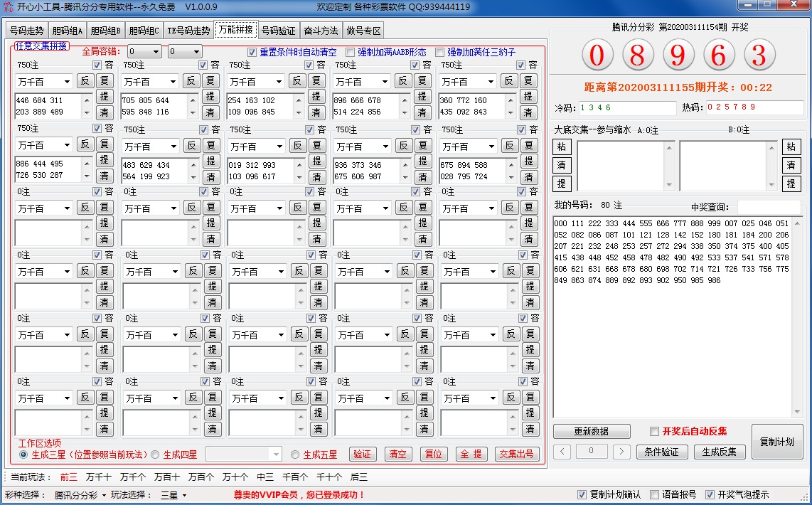Click the 中奖查询 input field

coord(768,206)
